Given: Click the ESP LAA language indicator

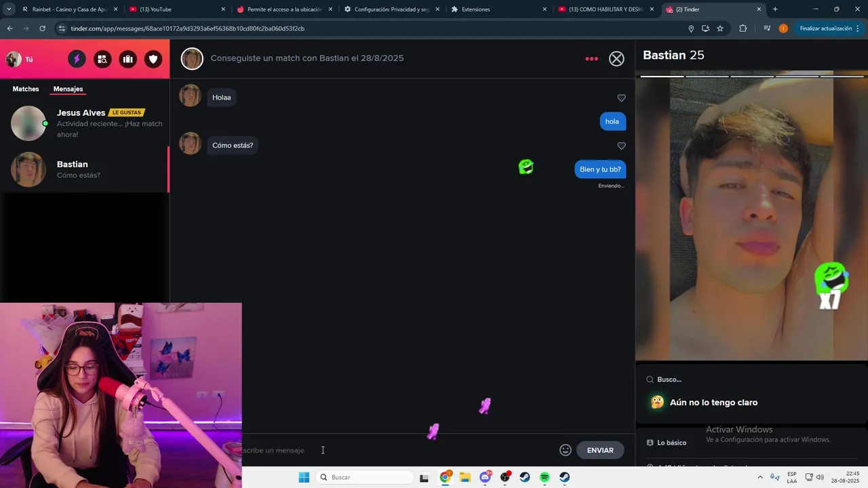Looking at the screenshot, I should point(792,477).
